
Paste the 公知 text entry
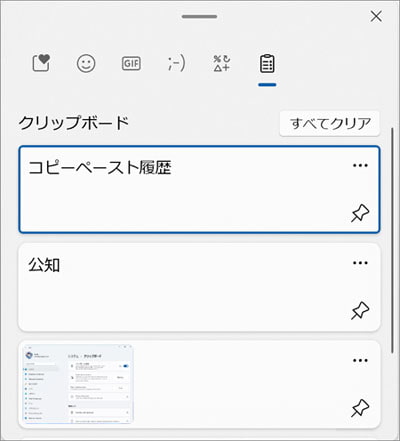pyautogui.click(x=199, y=287)
